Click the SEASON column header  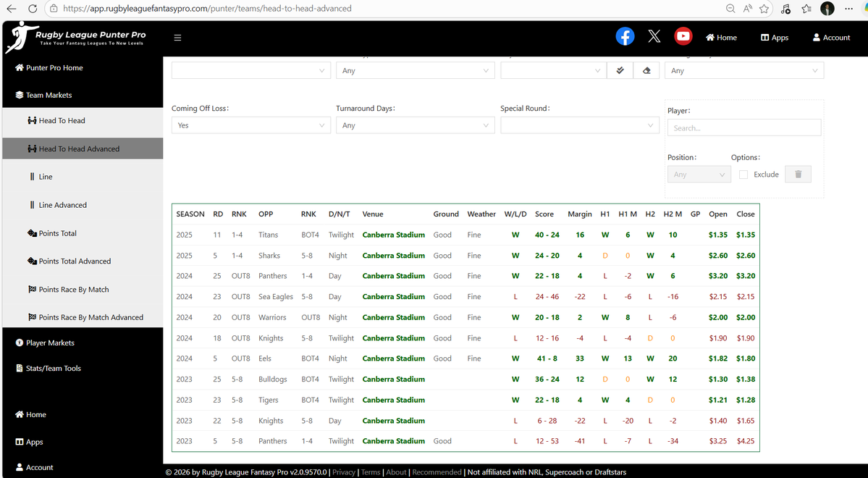coord(190,214)
